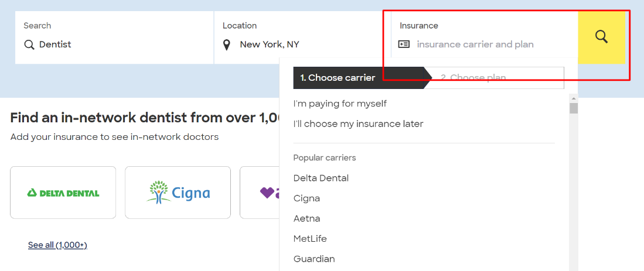
Task: Pick Delta Dental from popular carriers list
Action: point(321,178)
